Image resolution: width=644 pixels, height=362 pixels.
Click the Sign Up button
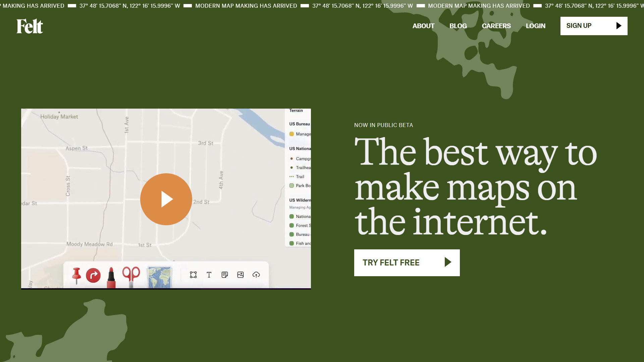594,26
